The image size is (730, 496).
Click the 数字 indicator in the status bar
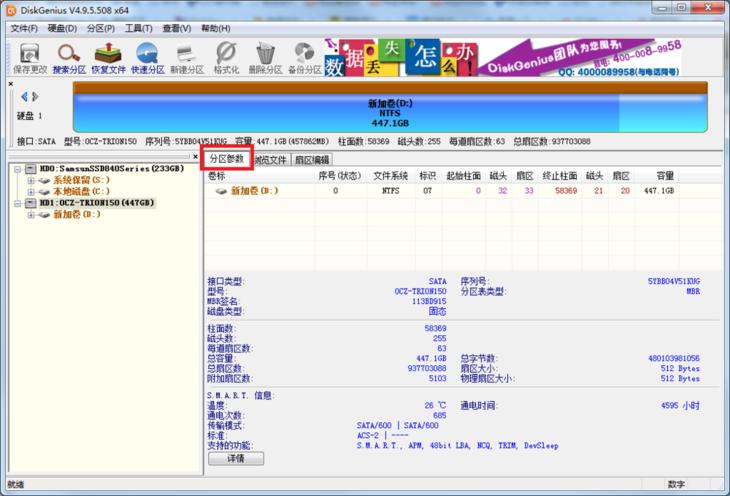(676, 485)
